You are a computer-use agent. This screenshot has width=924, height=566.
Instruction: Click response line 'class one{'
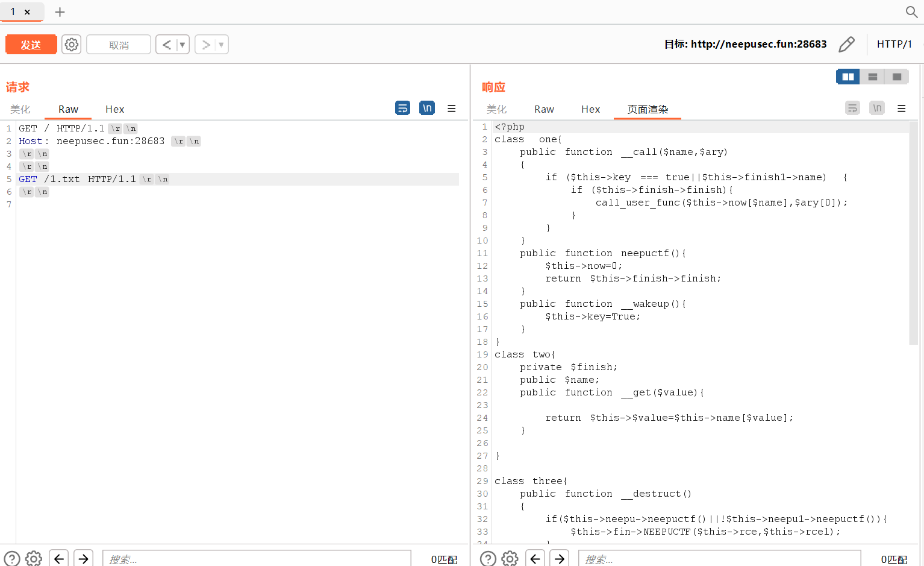(528, 139)
